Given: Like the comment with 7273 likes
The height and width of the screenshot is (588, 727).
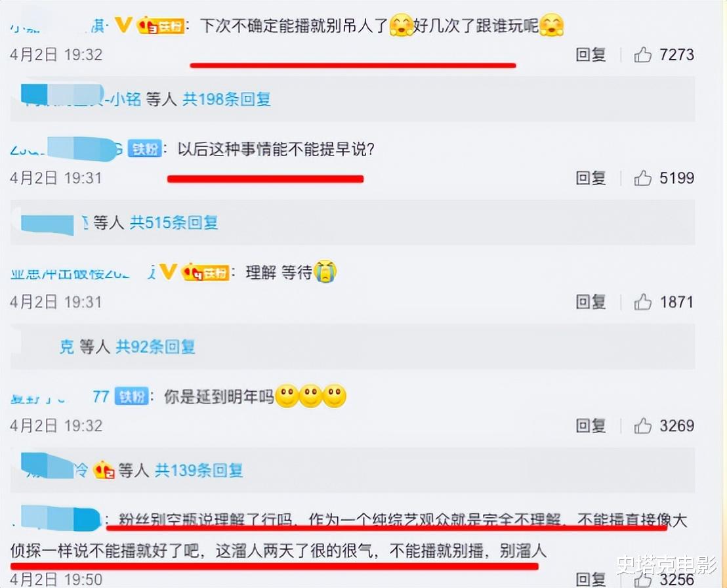Looking at the screenshot, I should (x=642, y=54).
